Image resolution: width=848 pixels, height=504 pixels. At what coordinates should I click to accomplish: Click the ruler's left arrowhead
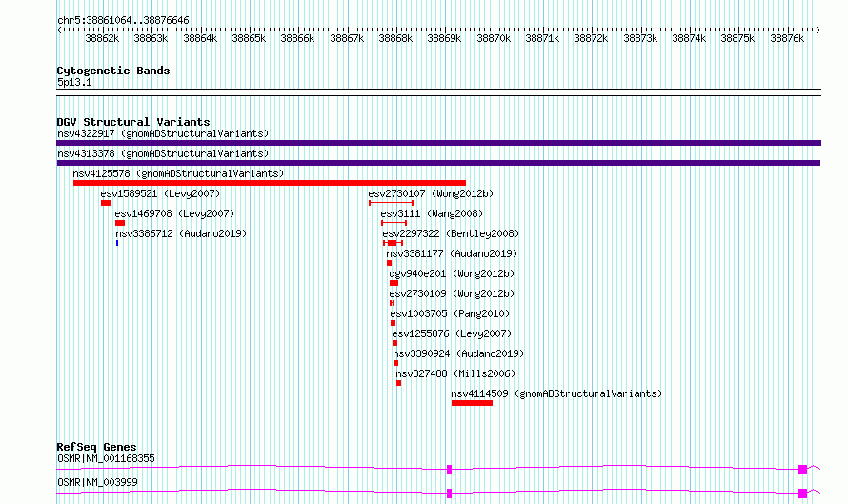point(59,30)
